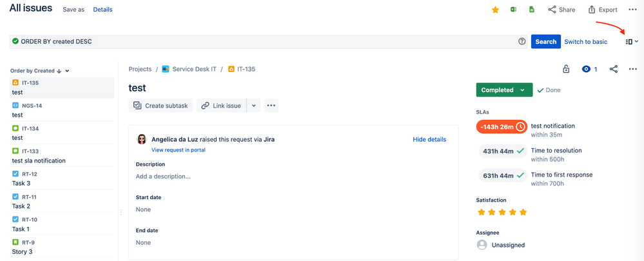644x261 pixels.
Task: Click the yellow star favorite filter icon
Action: (x=495, y=10)
